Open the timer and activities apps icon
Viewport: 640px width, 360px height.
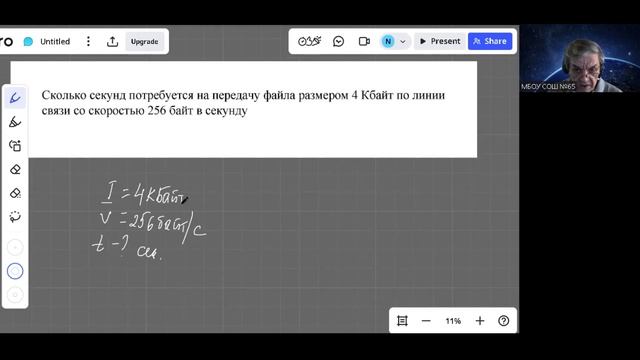[x=309, y=41]
